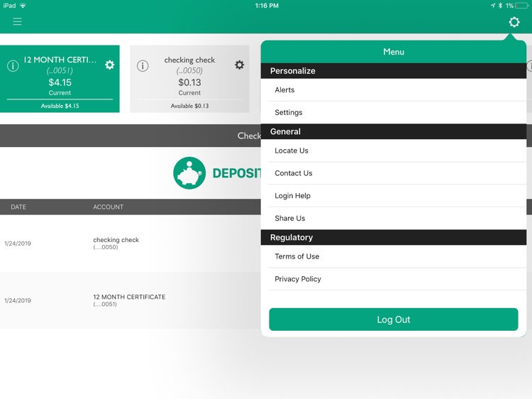Screen dimensions: 532x399
Task: Tap the 1:16 PM clock
Action: 267,6
